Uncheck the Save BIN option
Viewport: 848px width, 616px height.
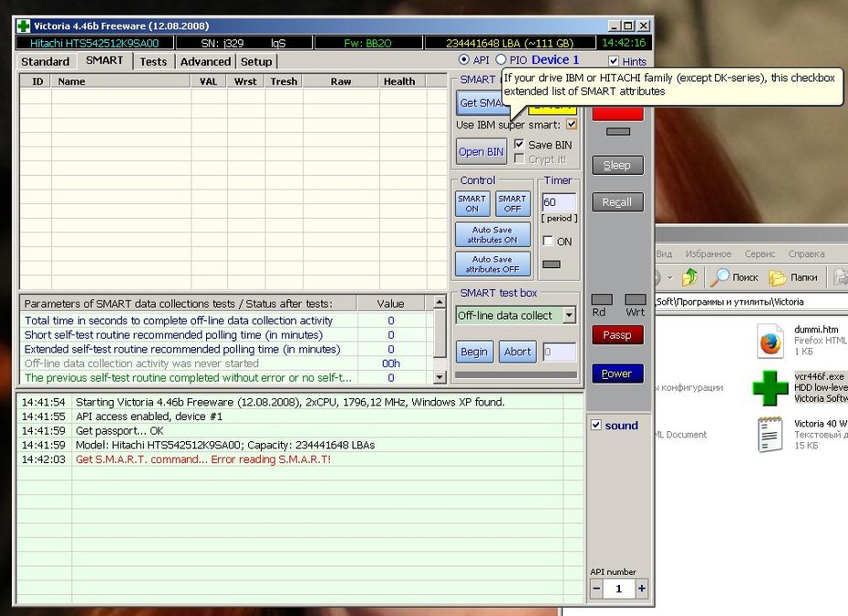[519, 144]
